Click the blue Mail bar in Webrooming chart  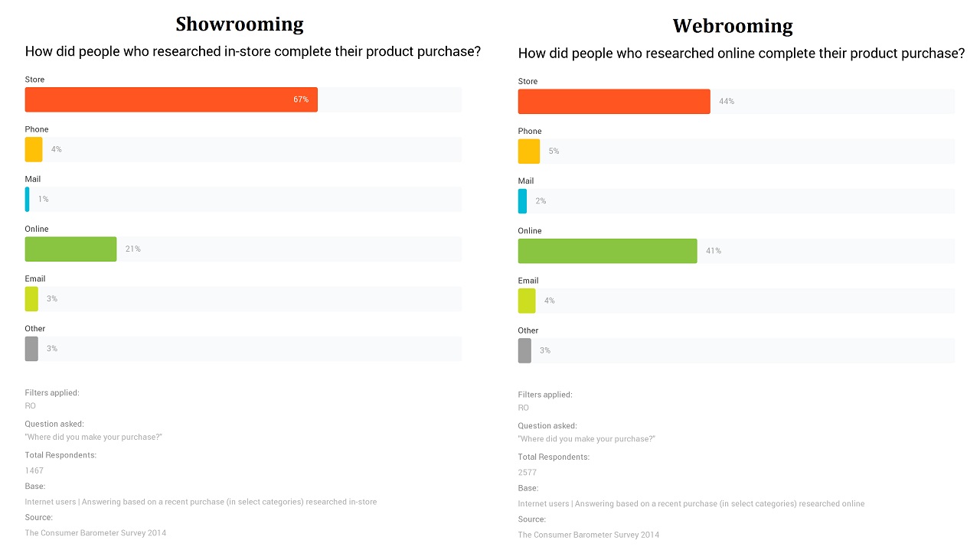[x=523, y=200]
